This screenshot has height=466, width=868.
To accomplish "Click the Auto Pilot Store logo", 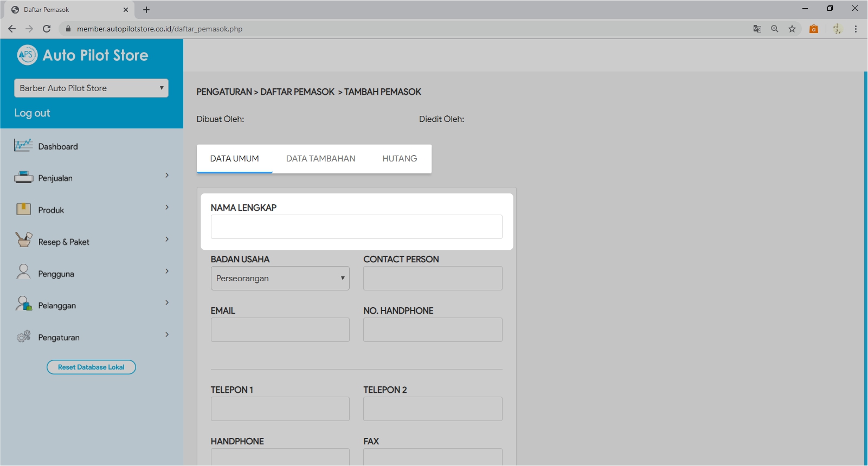I will click(27, 55).
